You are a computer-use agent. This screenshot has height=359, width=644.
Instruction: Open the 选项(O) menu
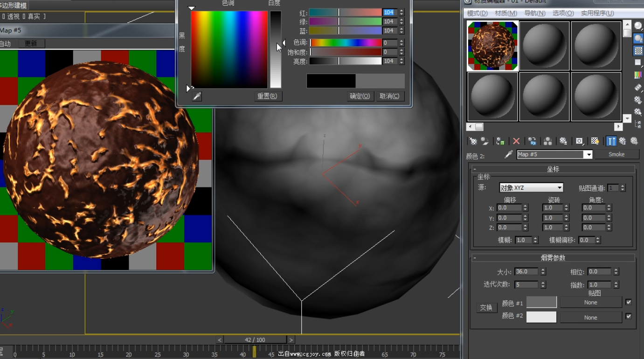click(x=563, y=13)
